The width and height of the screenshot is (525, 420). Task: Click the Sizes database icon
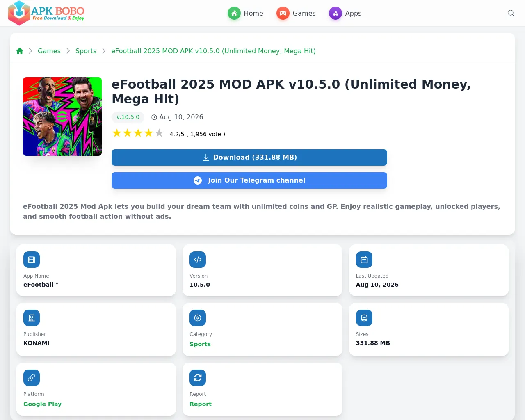click(x=364, y=318)
